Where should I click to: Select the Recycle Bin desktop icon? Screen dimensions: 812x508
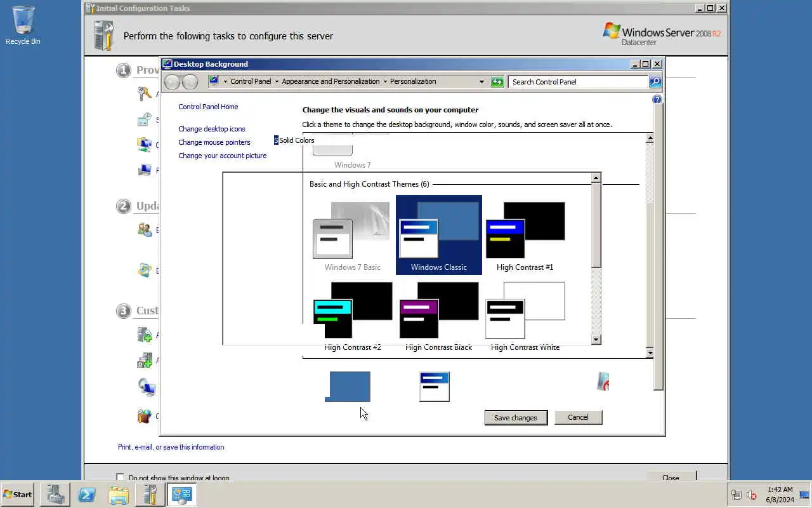point(23,25)
